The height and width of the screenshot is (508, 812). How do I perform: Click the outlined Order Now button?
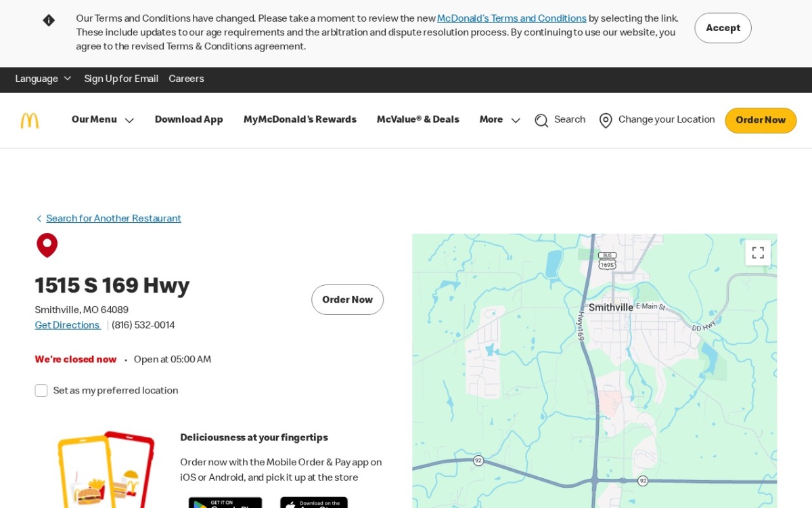[x=347, y=300]
